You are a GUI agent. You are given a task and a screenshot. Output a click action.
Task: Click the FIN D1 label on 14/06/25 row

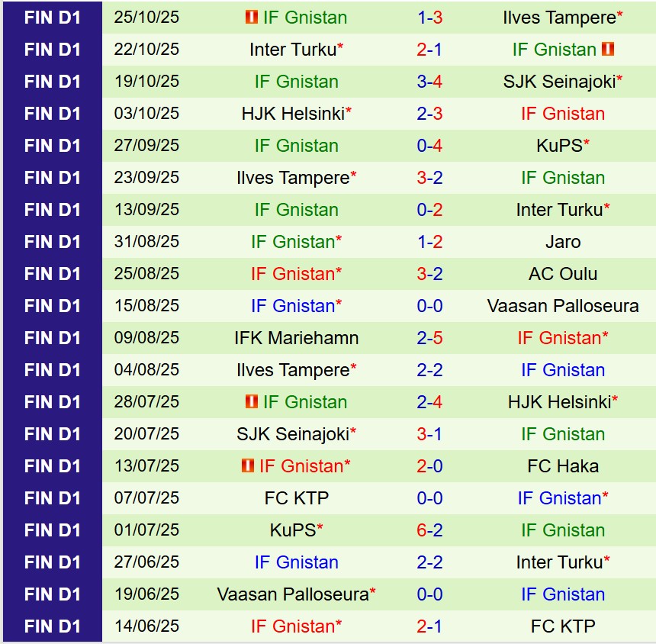pos(52,626)
